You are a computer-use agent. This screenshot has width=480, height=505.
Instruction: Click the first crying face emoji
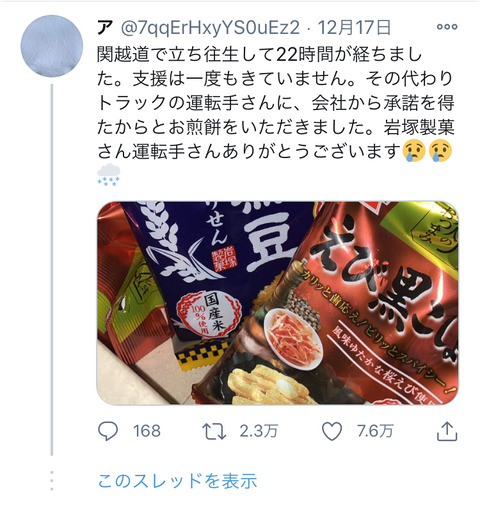(414, 151)
